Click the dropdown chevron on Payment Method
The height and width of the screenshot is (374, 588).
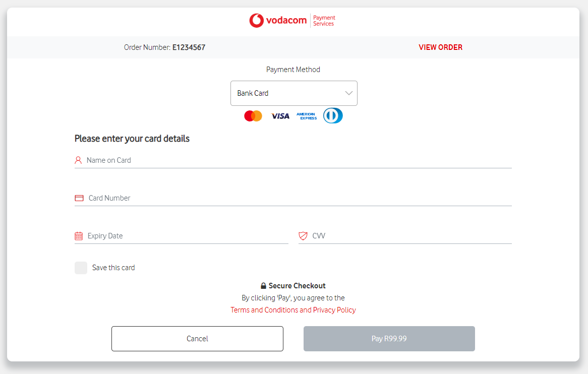pos(348,93)
